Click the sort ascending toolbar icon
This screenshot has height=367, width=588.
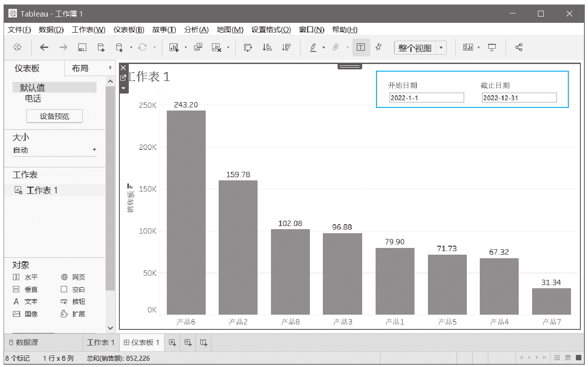pos(267,47)
